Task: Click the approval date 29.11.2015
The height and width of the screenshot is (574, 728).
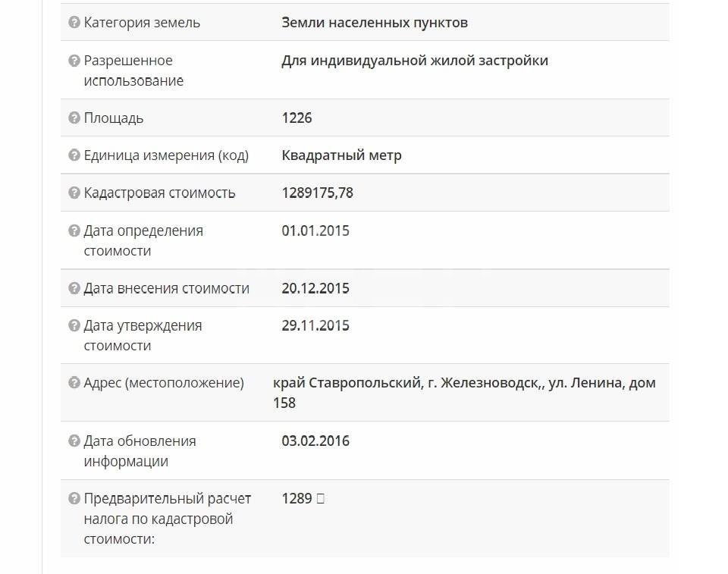Action: pyautogui.click(x=315, y=325)
